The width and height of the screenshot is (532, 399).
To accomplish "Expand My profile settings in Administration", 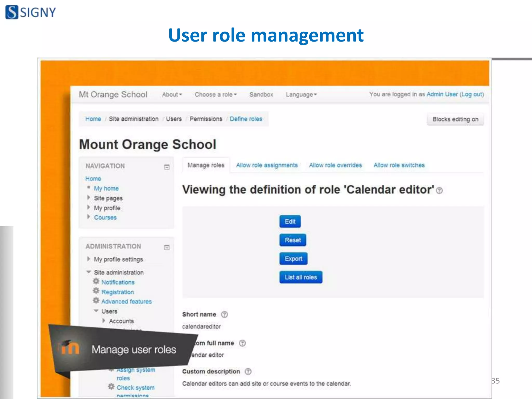I will point(89,259).
